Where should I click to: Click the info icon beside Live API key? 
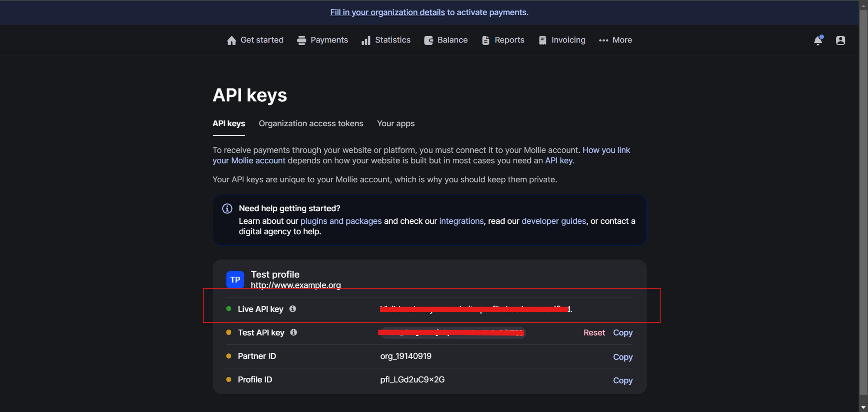pos(293,309)
